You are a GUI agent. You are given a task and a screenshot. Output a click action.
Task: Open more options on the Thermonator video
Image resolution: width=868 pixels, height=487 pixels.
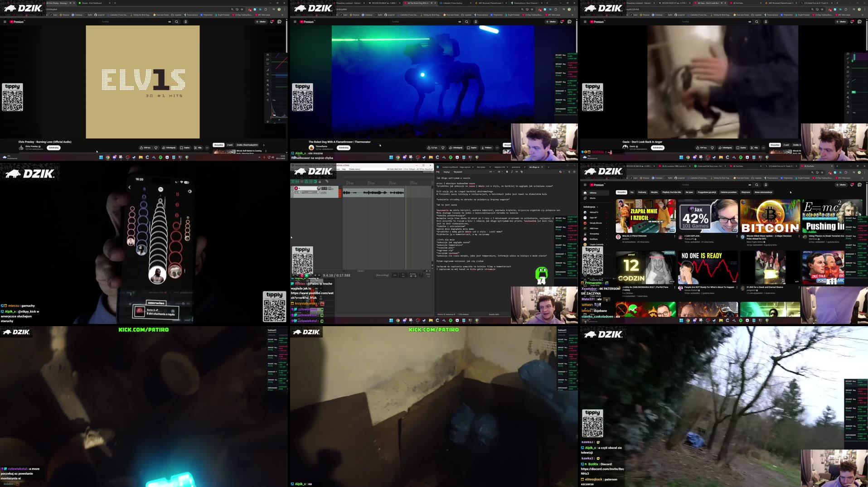497,148
